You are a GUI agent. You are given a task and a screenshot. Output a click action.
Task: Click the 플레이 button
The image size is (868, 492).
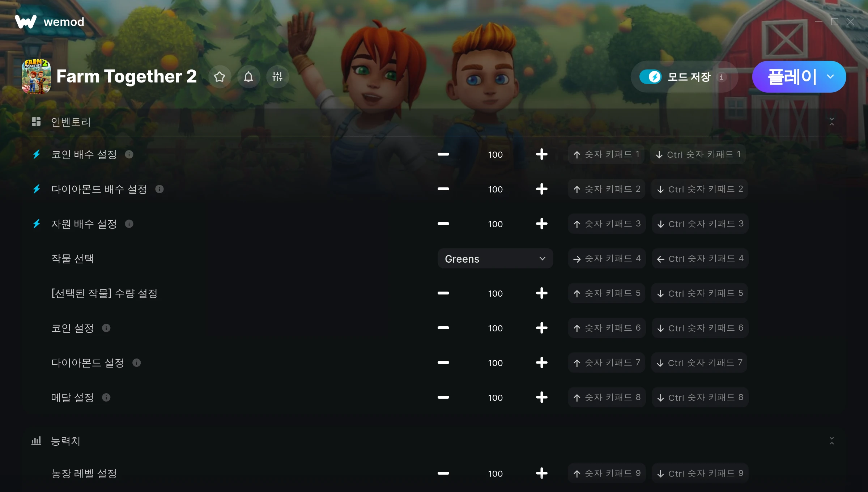click(792, 77)
